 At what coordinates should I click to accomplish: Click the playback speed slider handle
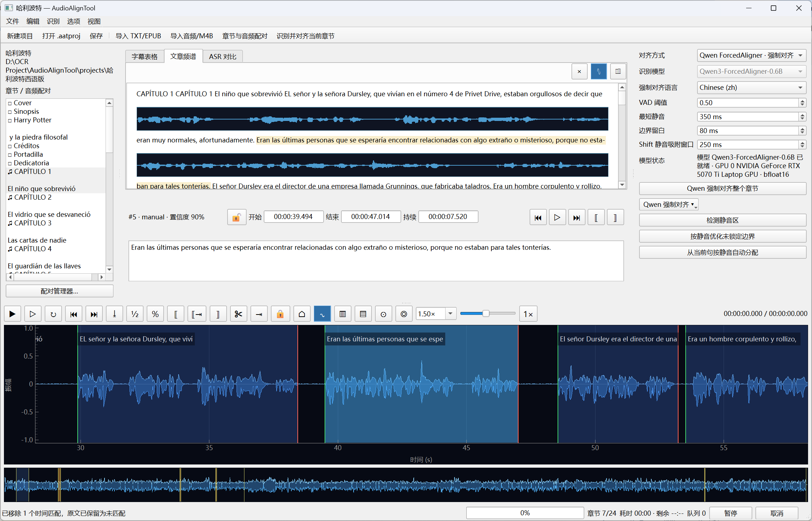pos(486,313)
